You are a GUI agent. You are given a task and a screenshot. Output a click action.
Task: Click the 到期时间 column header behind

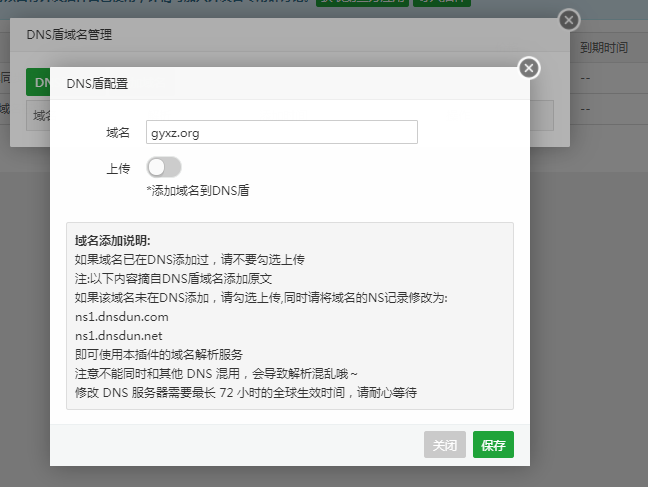tap(603, 48)
